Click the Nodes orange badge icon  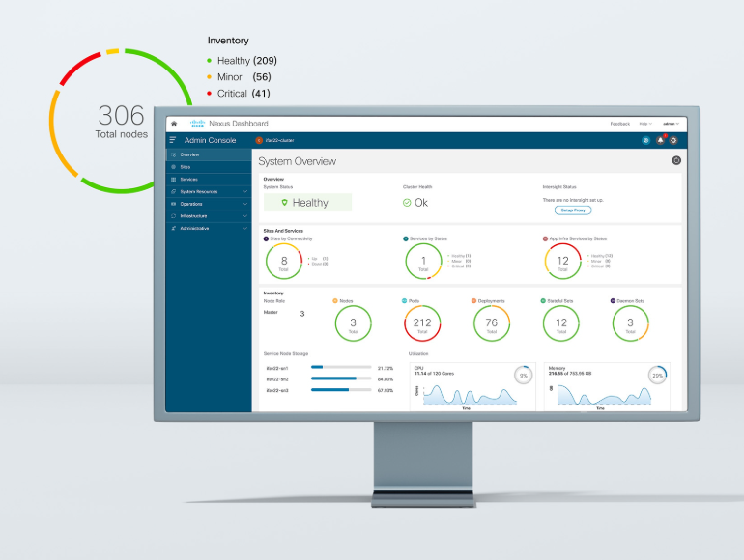pos(335,301)
